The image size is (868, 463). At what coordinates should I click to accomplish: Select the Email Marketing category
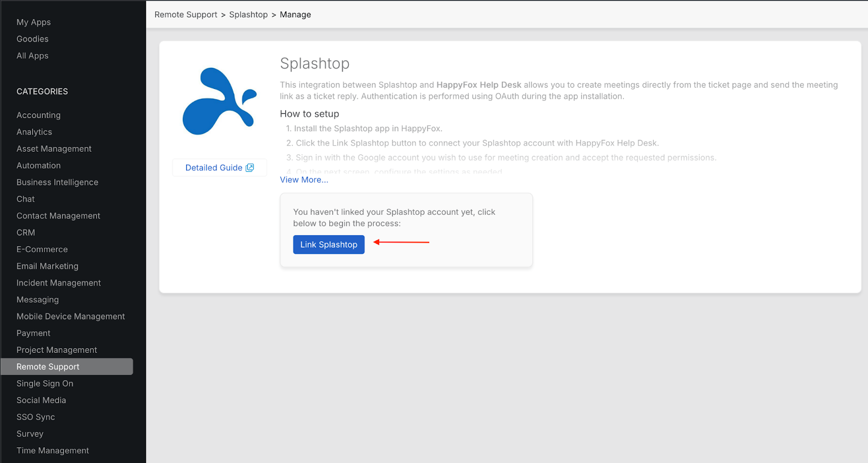(47, 266)
